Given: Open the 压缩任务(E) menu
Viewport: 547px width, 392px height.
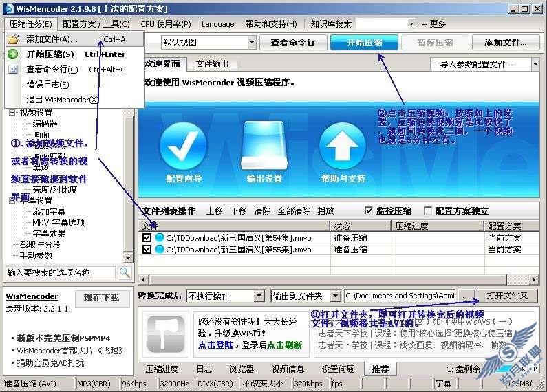Looking at the screenshot, I should 30,23.
